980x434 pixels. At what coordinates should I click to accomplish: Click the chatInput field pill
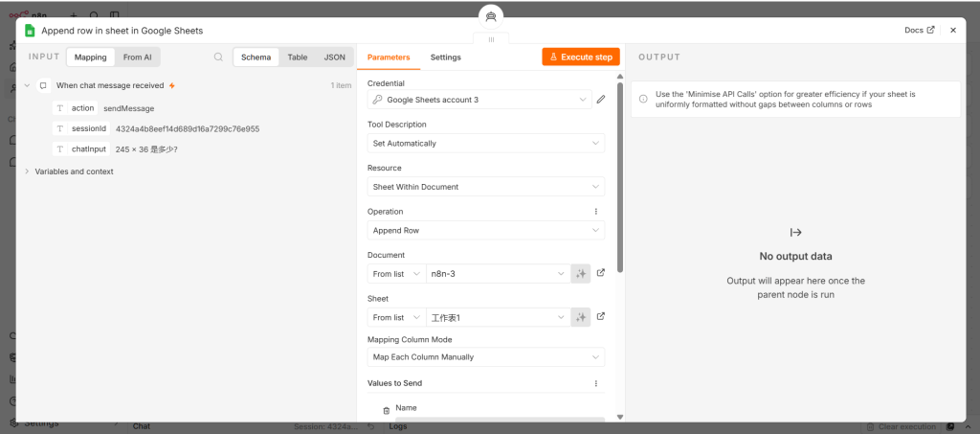tap(81, 148)
